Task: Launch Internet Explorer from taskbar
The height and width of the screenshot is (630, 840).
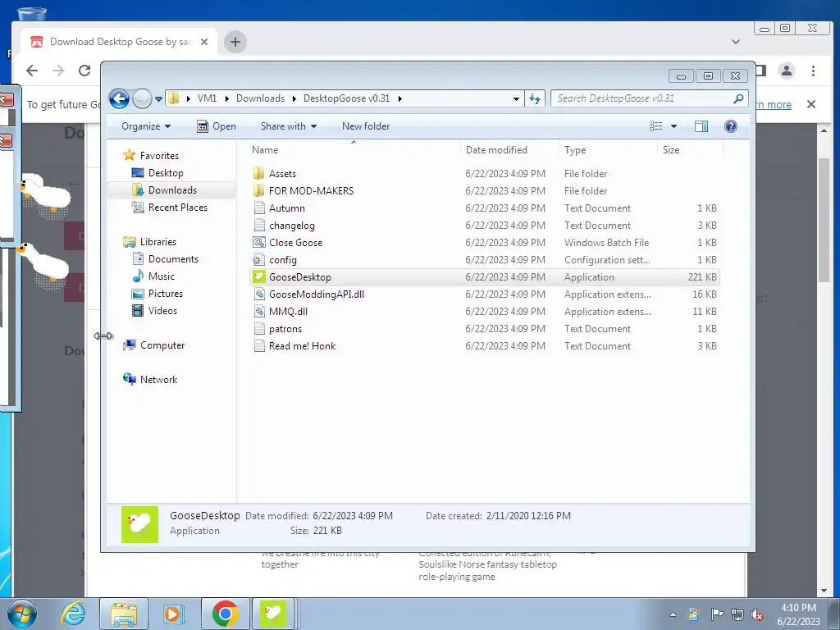Action: point(73,614)
